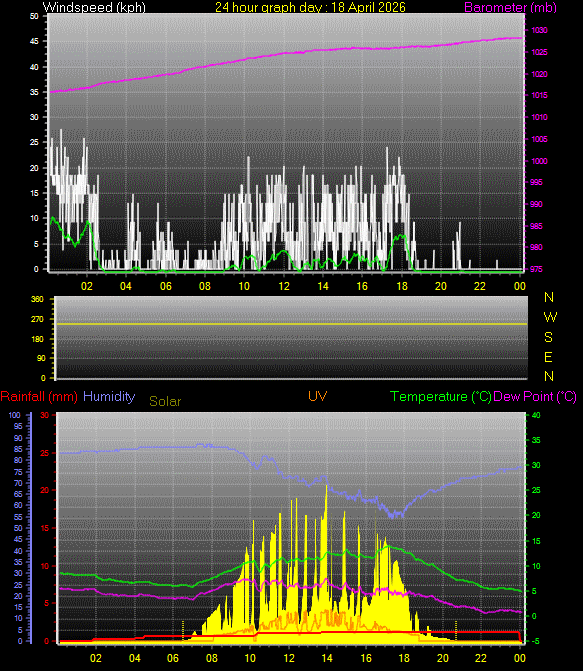Click the '1025' barometer axis value

(x=539, y=52)
